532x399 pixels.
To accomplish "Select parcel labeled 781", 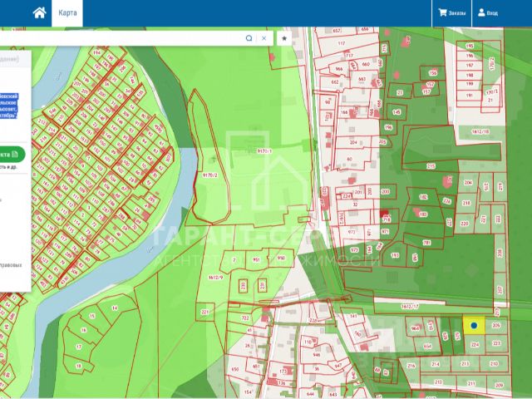I will click(x=426, y=243).
